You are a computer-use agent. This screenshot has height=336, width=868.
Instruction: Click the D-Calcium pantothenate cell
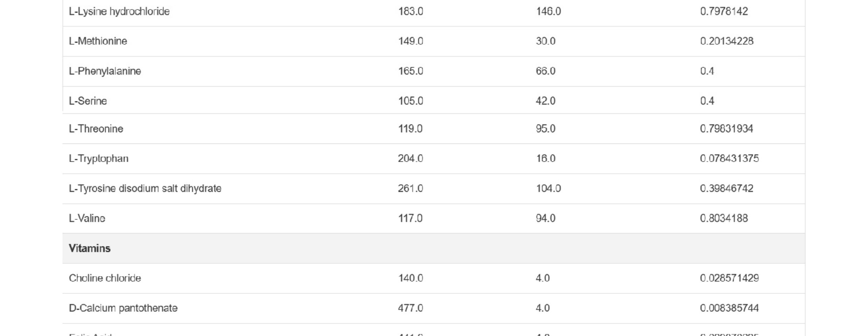[x=123, y=308]
